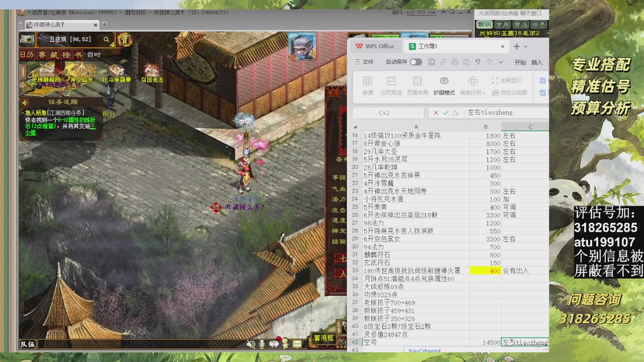Click the save icon in WPS toolbar
This screenshot has height=362, width=644.
click(x=432, y=62)
